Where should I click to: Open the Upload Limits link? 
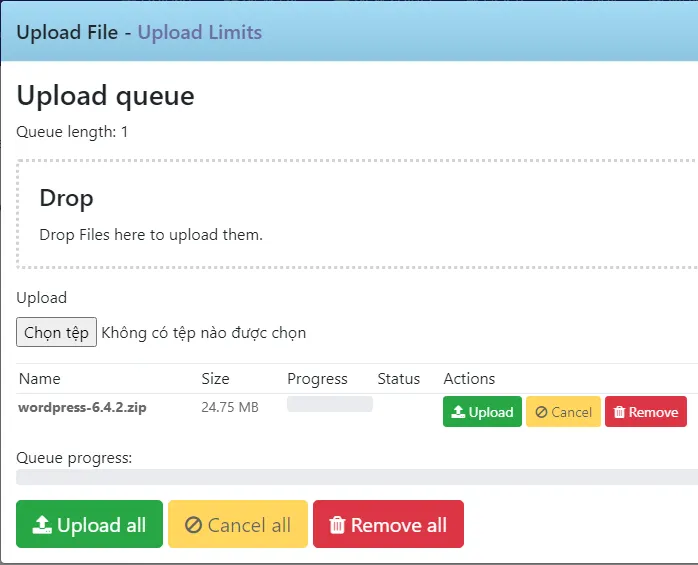point(200,32)
